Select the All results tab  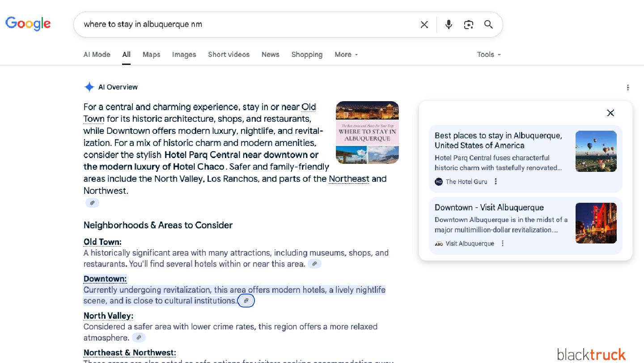(x=127, y=55)
